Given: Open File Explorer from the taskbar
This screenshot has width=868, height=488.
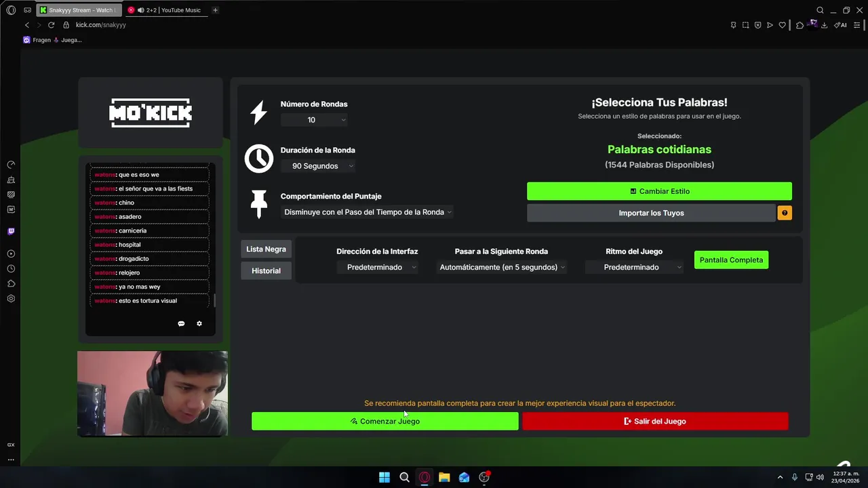Looking at the screenshot, I should 444,477.
